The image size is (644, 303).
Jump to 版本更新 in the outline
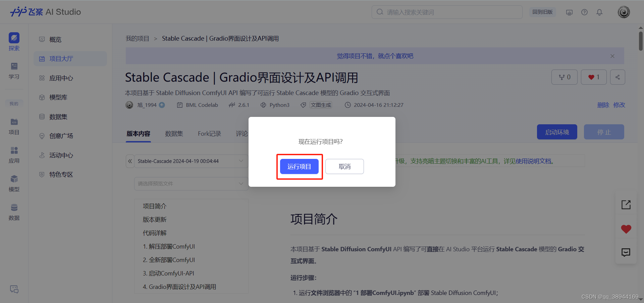[x=155, y=220]
